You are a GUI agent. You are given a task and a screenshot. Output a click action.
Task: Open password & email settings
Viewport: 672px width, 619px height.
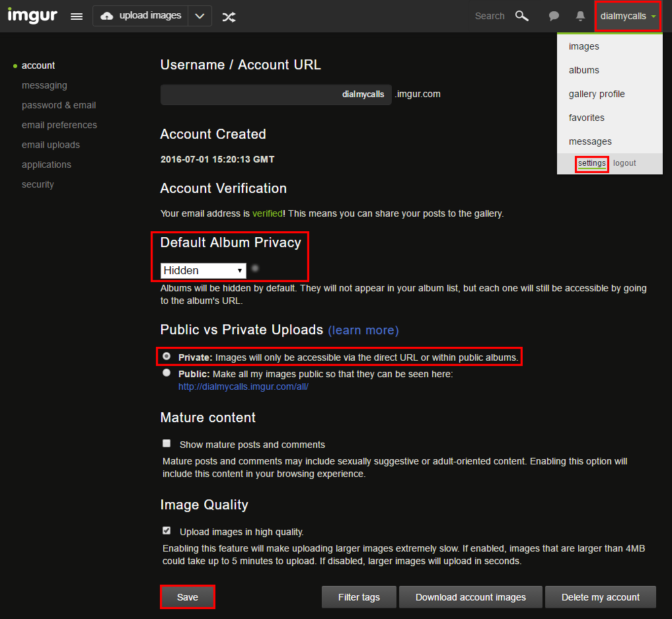click(x=59, y=106)
